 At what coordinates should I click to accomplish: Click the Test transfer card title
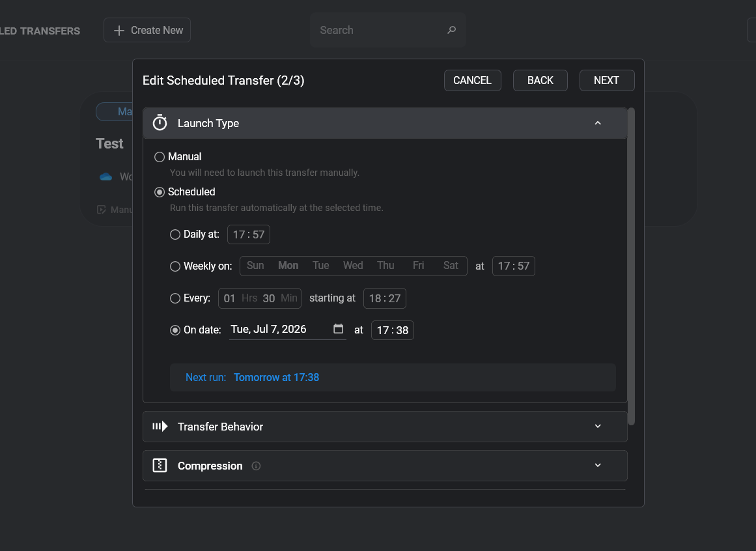point(109,144)
